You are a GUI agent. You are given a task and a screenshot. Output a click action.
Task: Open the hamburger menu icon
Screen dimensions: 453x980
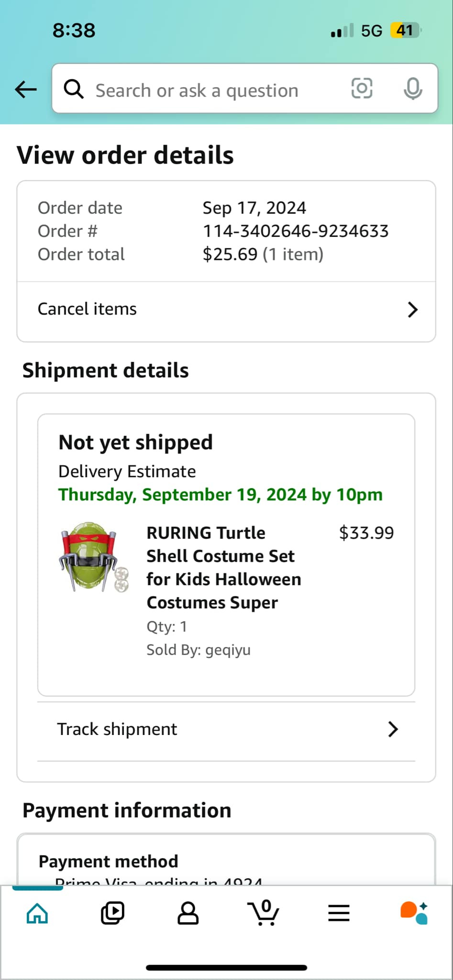[x=339, y=913]
